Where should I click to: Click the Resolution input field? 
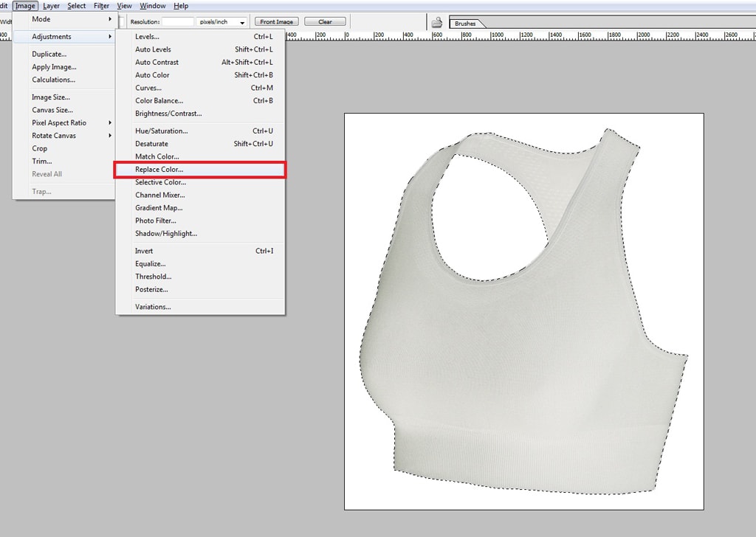point(178,22)
